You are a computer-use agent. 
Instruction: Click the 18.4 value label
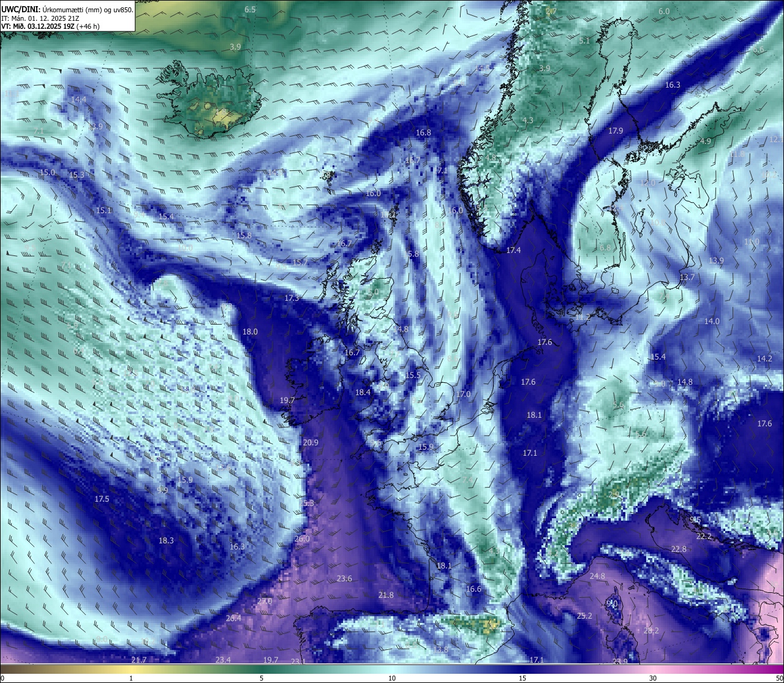coord(363,393)
